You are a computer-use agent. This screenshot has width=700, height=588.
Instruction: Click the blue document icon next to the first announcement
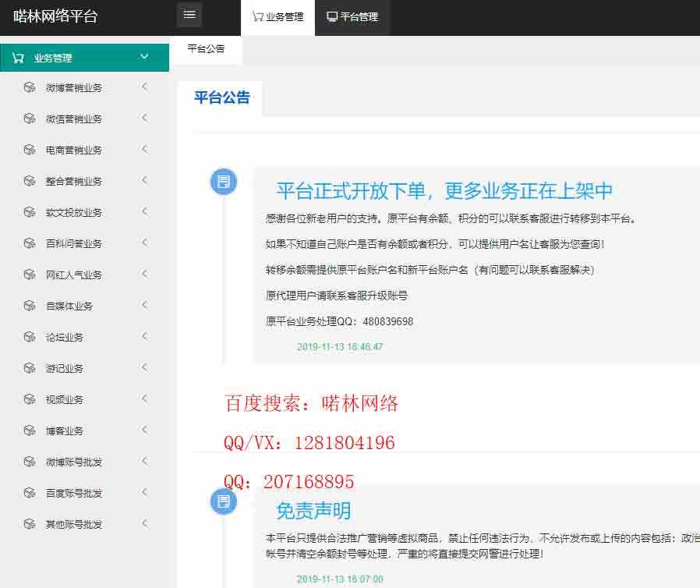(x=224, y=181)
